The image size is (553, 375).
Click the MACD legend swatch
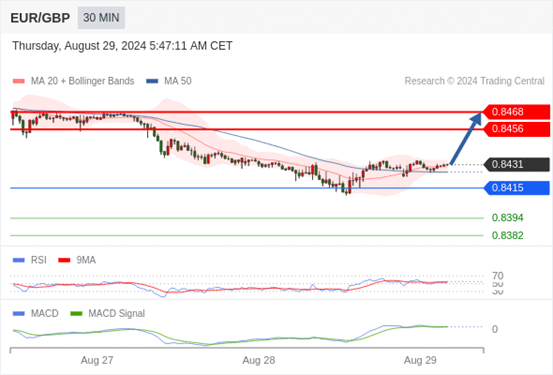[x=19, y=313]
